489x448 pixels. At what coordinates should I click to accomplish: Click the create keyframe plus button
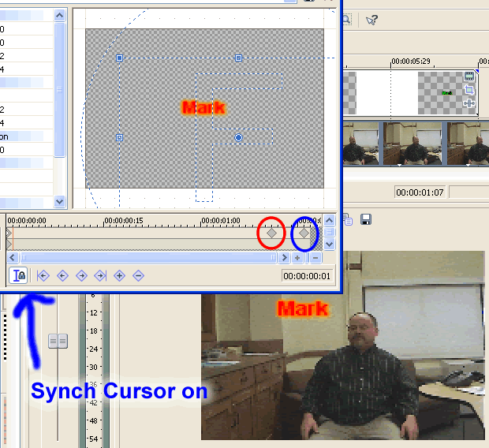(119, 275)
